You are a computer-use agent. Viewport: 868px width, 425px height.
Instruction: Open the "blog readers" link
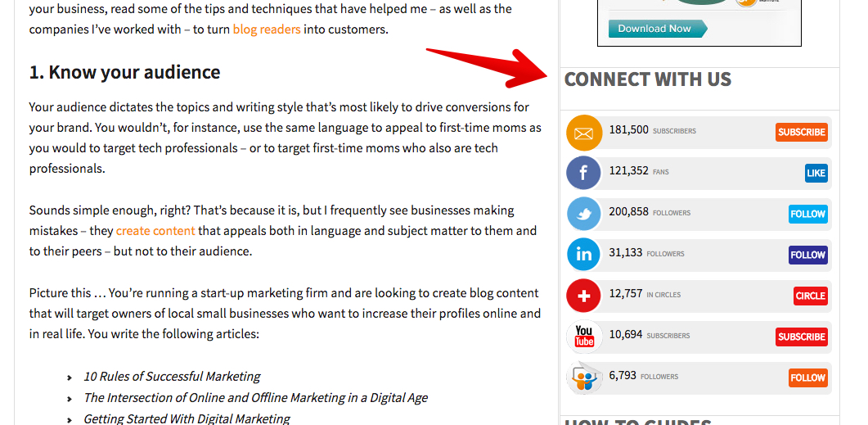point(267,29)
